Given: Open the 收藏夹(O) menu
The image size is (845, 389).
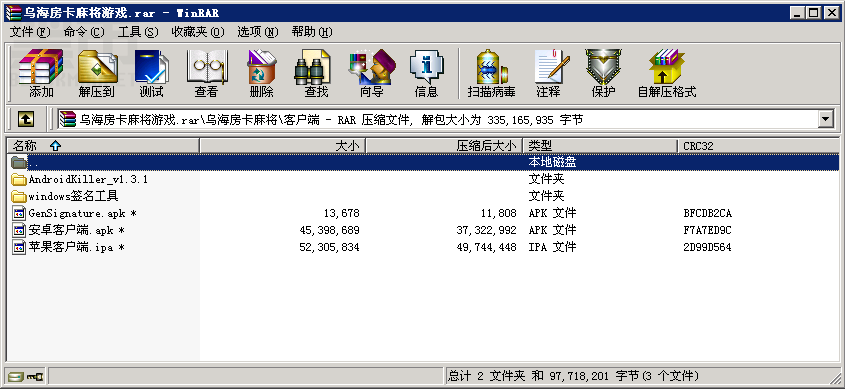Looking at the screenshot, I should coord(198,32).
